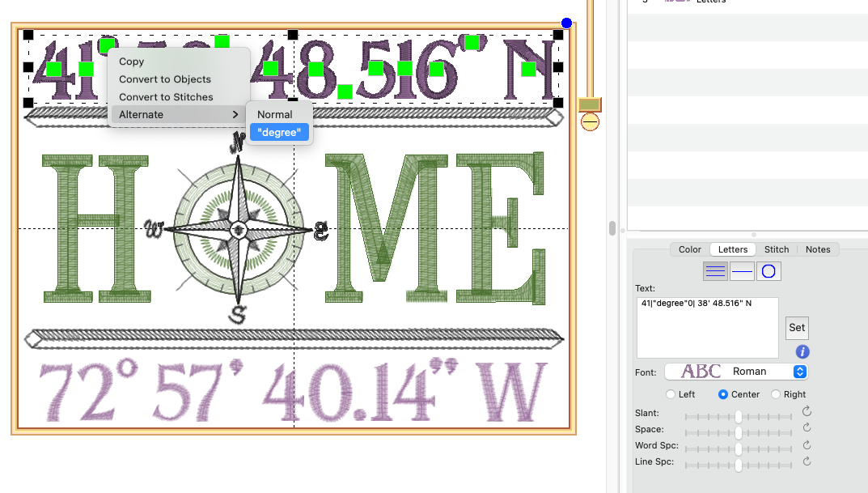Image resolution: width=868 pixels, height=493 pixels.
Task: Pick the "degree" alternate option
Action: [279, 133]
